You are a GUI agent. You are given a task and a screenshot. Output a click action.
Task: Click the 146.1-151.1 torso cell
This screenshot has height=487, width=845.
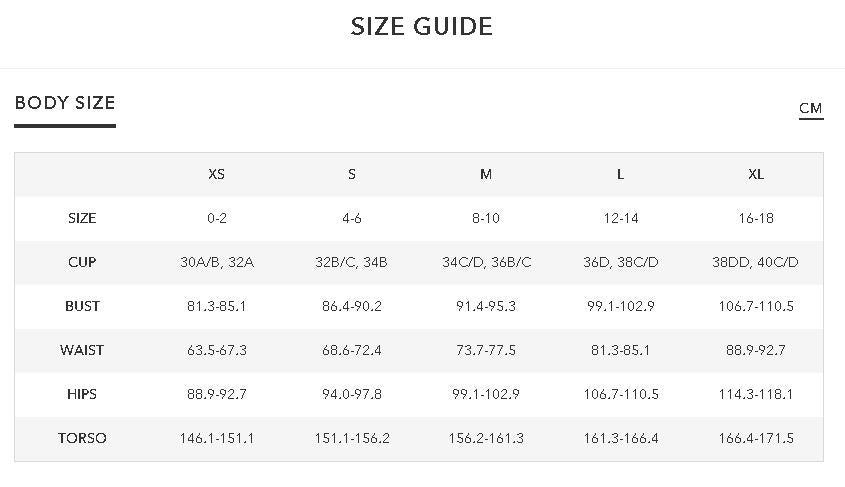click(x=216, y=438)
